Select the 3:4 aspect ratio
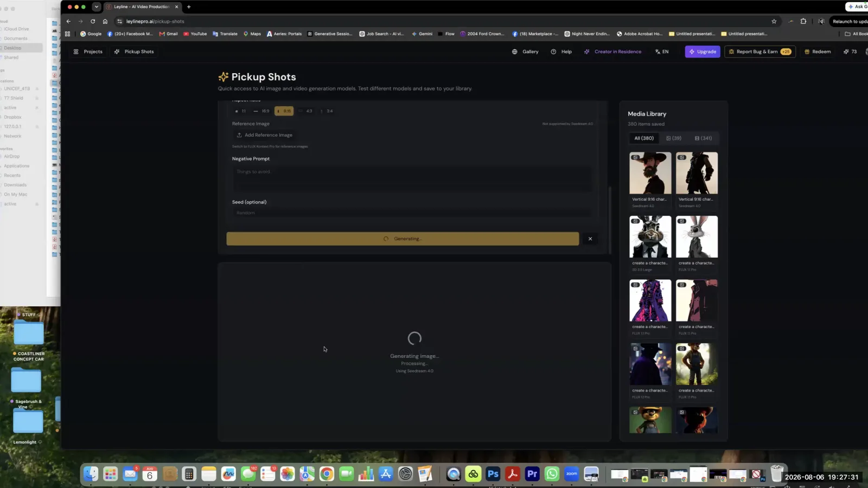 [327, 111]
